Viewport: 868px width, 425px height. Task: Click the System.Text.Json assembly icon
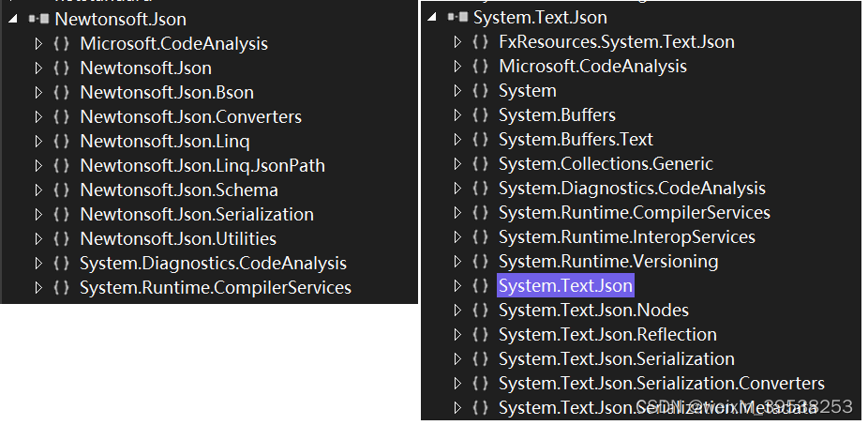pyautogui.click(x=457, y=18)
